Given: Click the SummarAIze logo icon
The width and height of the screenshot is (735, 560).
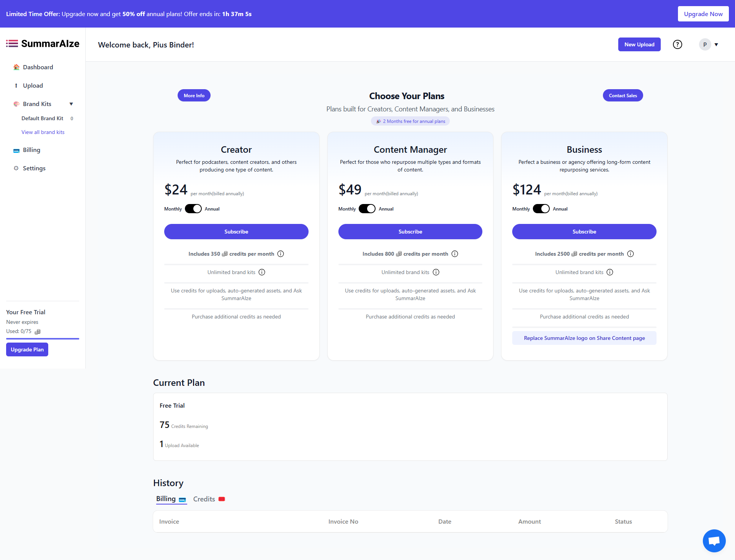Looking at the screenshot, I should pos(12,44).
